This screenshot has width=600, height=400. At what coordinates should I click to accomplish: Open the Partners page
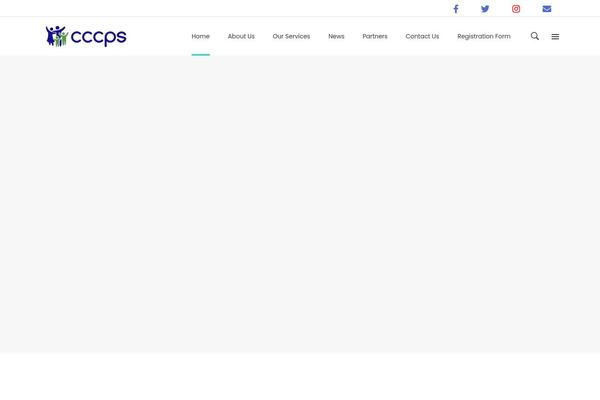(375, 36)
